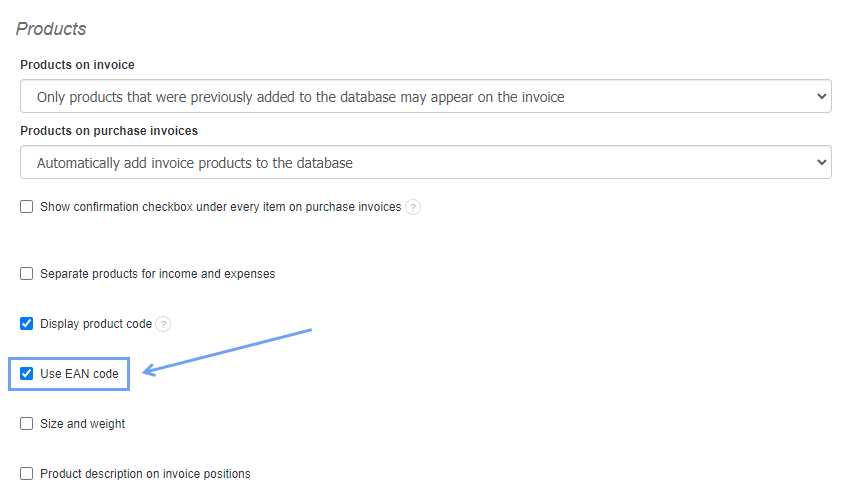Click the "Size and weight" label text
Viewport: 849px width, 496px height.
[83, 424]
